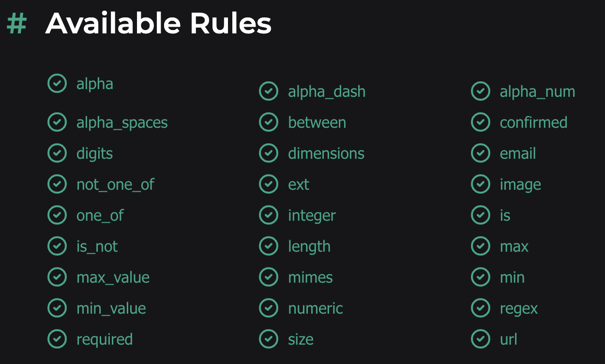This screenshot has width=605, height=364.
Task: Open the integer rule link
Action: pos(312,216)
